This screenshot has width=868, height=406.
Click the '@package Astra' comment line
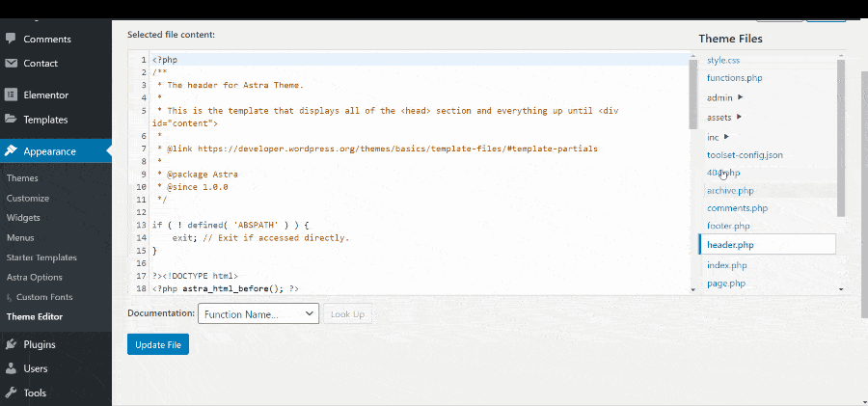point(203,174)
